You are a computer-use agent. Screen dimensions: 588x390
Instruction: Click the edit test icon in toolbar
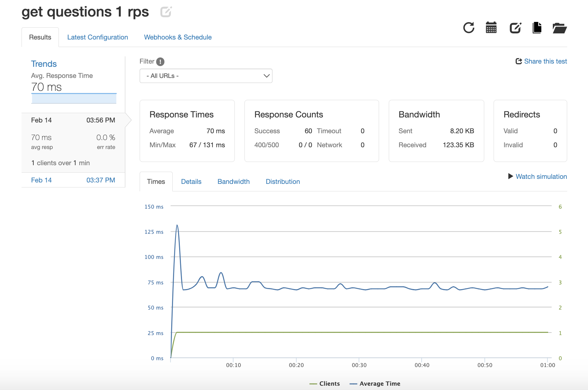coord(515,28)
